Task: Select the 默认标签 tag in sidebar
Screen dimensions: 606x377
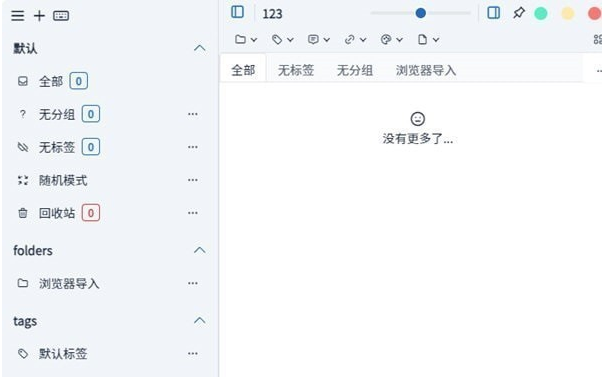Action: click(63, 354)
